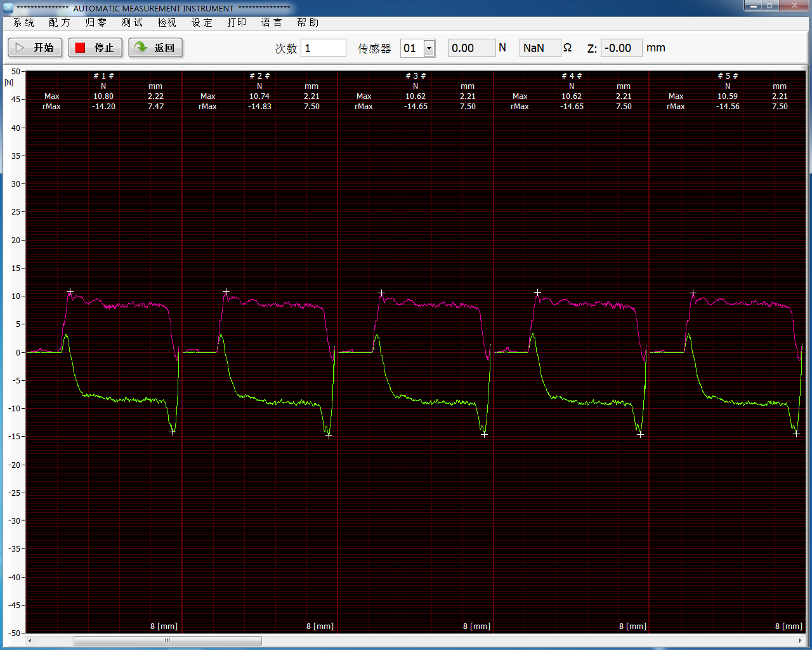The width and height of the screenshot is (812, 650).
Task: Open the 设定 (Settings) menu
Action: pos(202,23)
